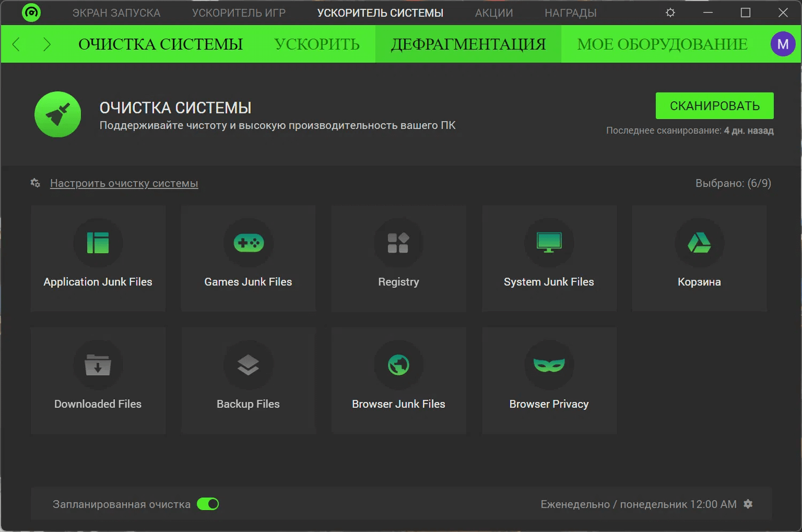Open the ДЕФРАГМЕНТАЦИЯ tab
802x532 pixels.
(x=468, y=44)
